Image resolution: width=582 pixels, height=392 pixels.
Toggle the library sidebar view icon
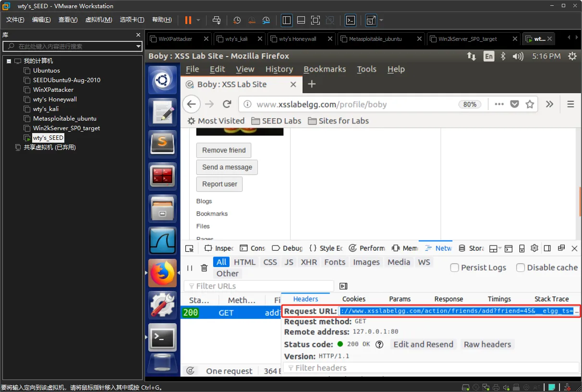(287, 20)
